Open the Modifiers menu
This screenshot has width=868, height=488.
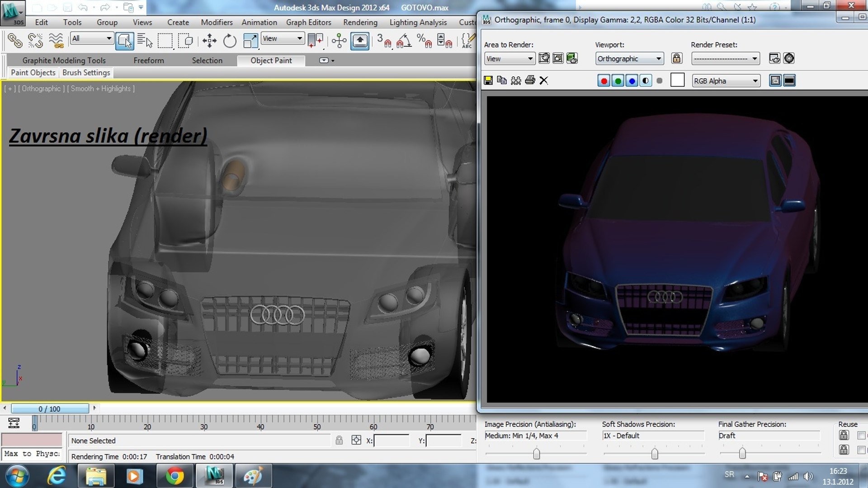(217, 22)
